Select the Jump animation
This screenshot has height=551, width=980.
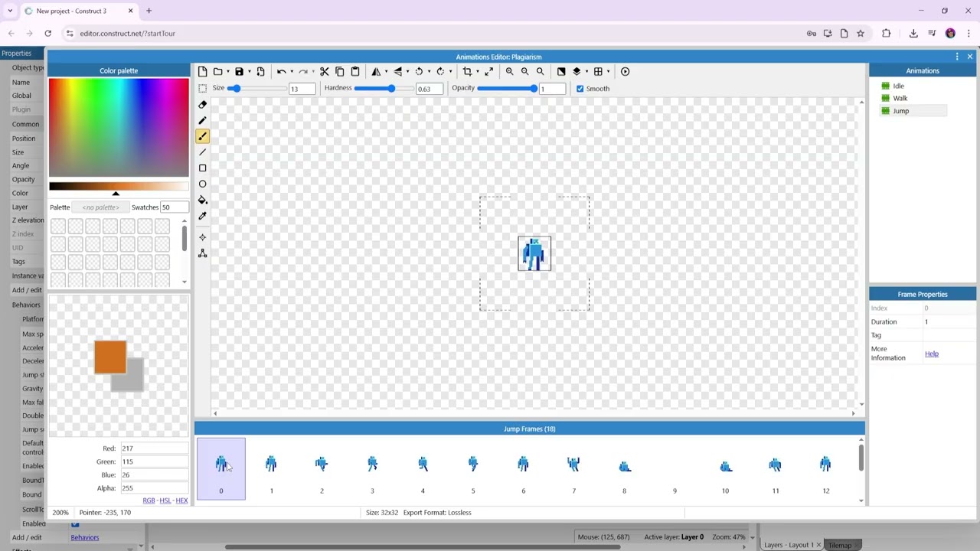(x=900, y=111)
